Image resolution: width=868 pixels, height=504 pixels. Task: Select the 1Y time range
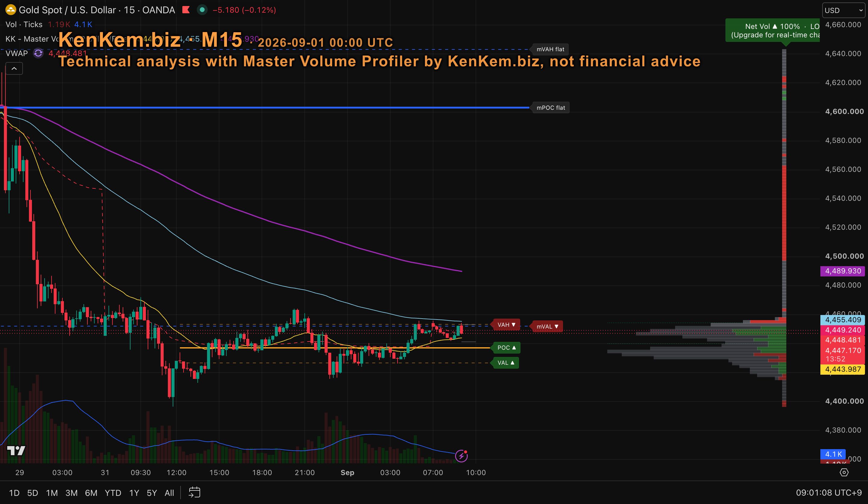click(134, 493)
